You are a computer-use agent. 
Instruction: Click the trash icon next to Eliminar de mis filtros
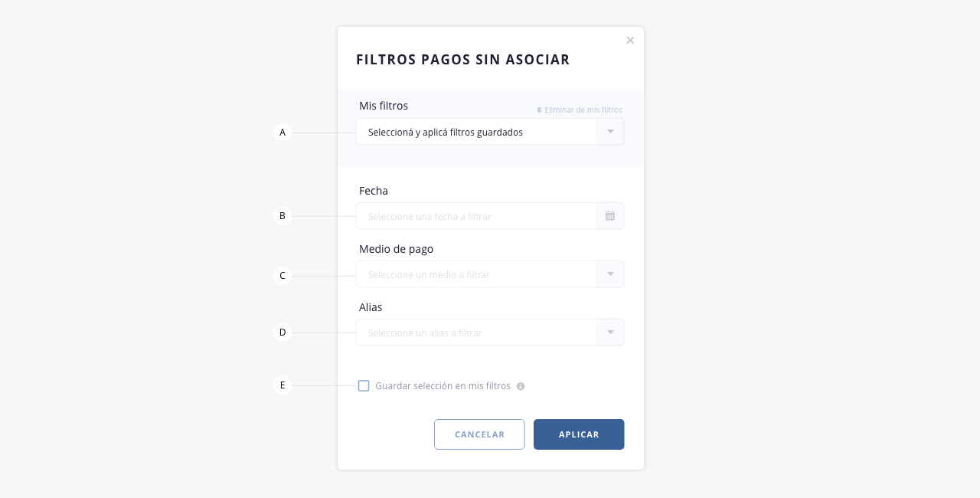tap(539, 110)
